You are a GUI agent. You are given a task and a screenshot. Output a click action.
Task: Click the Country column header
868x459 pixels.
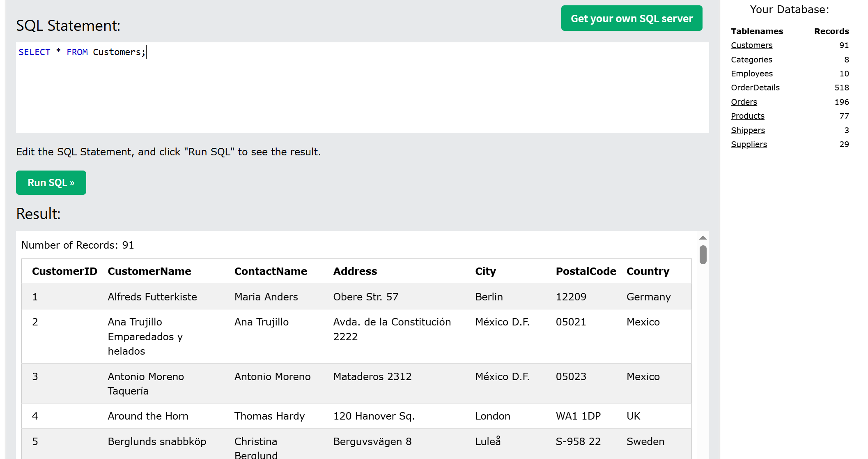[648, 271]
